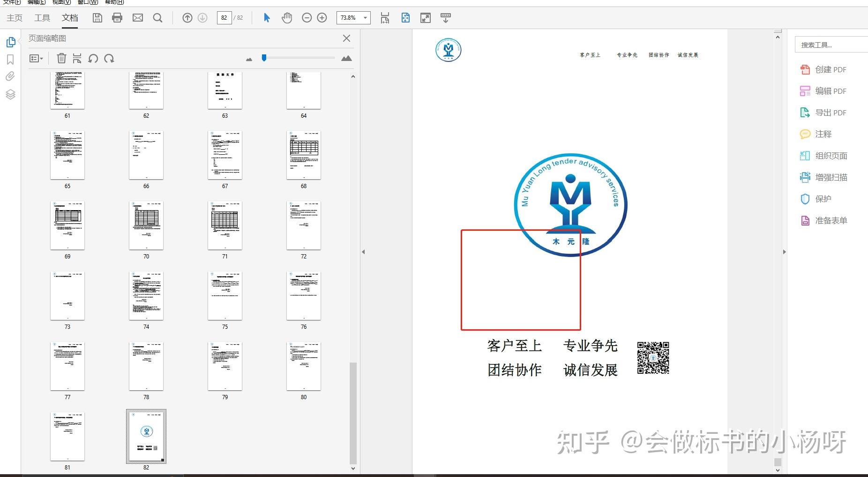Zoom in with plus circle icon
The image size is (868, 477).
322,18
